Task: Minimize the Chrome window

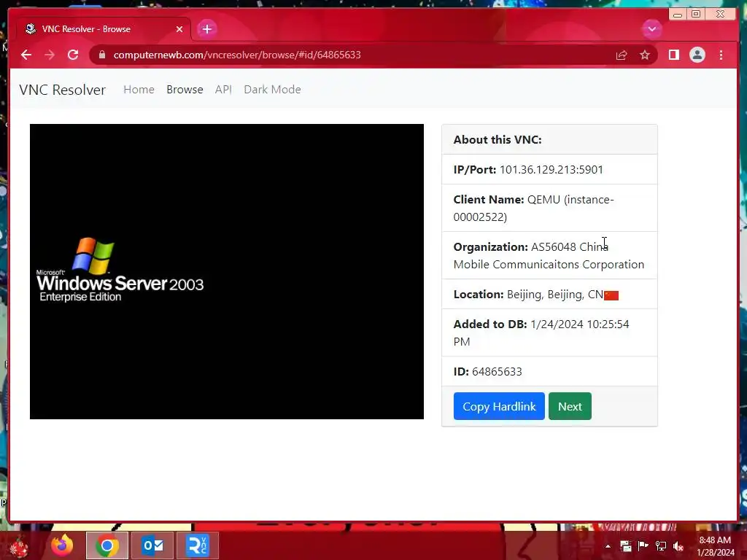Action: pyautogui.click(x=677, y=15)
